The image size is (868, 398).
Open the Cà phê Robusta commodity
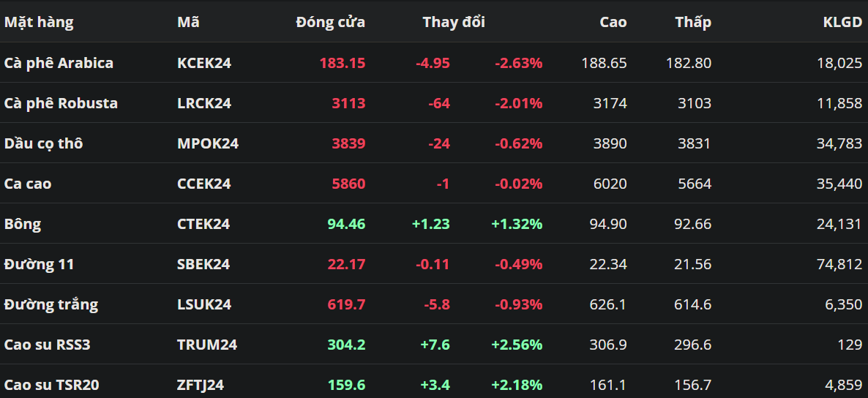pos(61,103)
